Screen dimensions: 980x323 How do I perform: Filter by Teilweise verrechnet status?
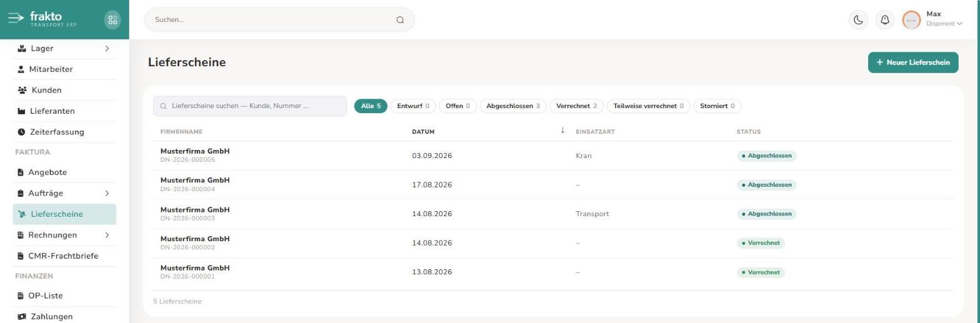[649, 106]
